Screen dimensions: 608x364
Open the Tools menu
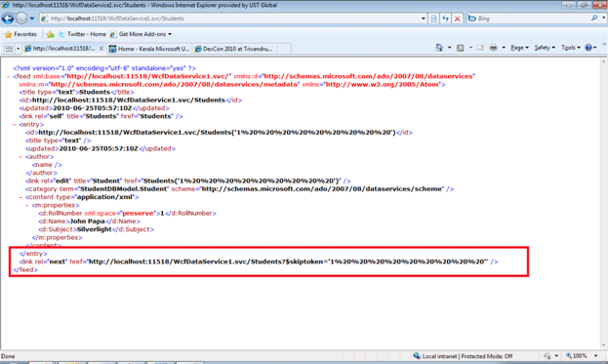click(571, 47)
